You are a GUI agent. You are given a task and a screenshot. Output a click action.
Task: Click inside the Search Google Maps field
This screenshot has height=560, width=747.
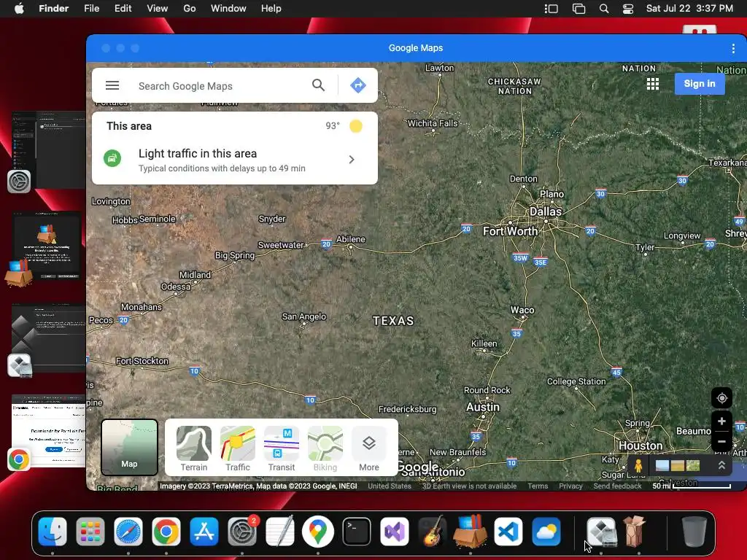click(220, 86)
